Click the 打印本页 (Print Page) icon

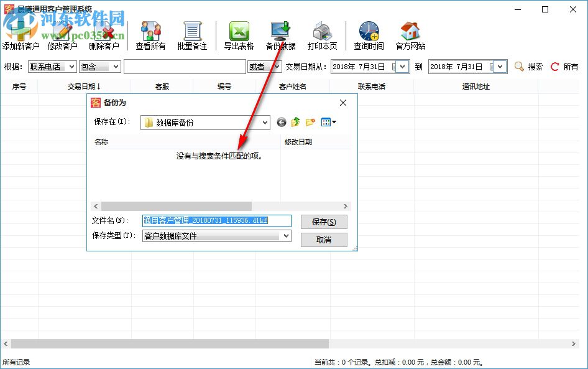pos(323,29)
